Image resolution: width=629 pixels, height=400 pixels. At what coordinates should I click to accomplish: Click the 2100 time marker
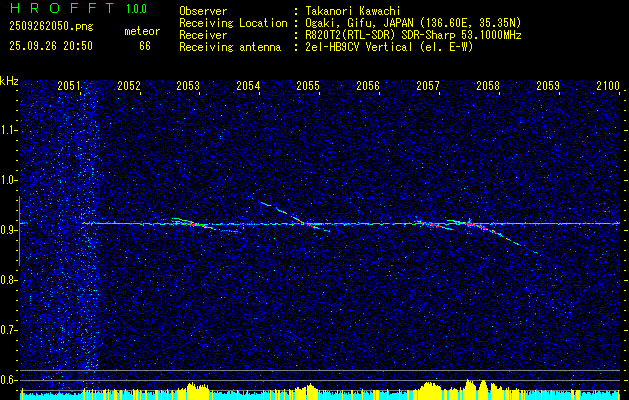pos(608,85)
